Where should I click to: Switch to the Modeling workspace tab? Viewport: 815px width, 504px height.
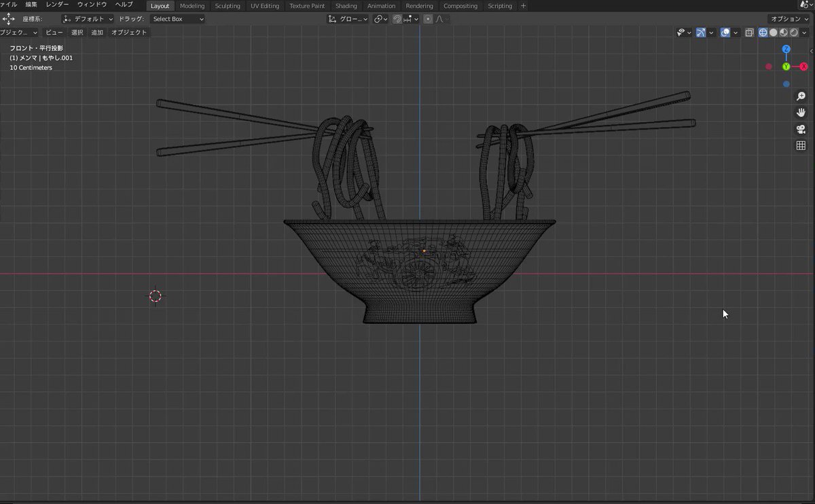(192, 5)
